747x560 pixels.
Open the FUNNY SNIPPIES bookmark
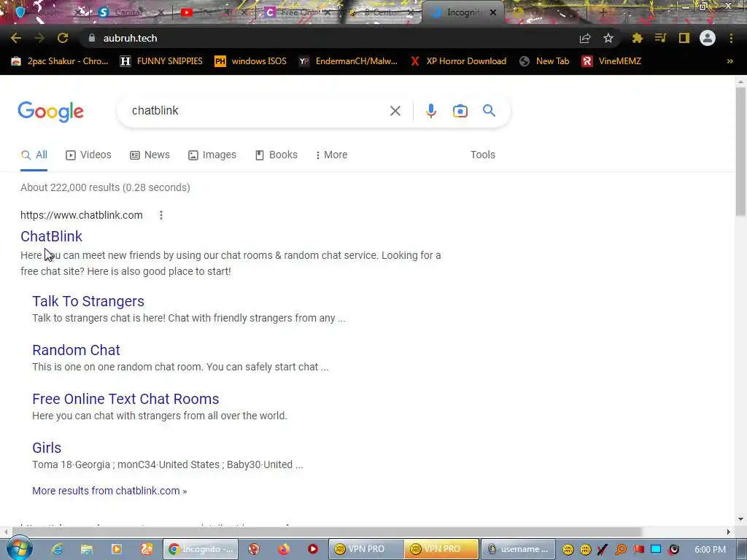[161, 61]
